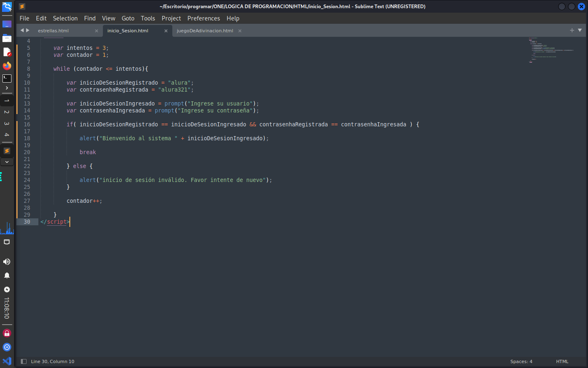The image size is (588, 368).
Task: Select the inicio_Sesion.html tab
Action: click(128, 31)
